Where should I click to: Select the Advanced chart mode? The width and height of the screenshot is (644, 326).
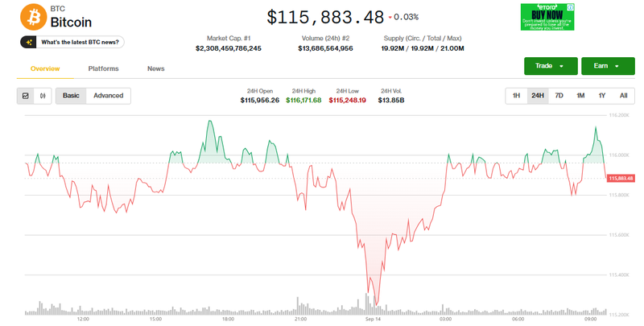click(108, 96)
